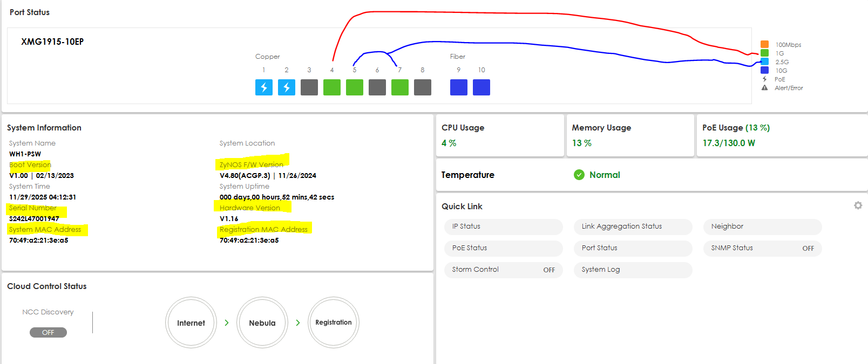The width and height of the screenshot is (868, 364).
Task: Click the Port Status heading
Action: click(x=30, y=12)
